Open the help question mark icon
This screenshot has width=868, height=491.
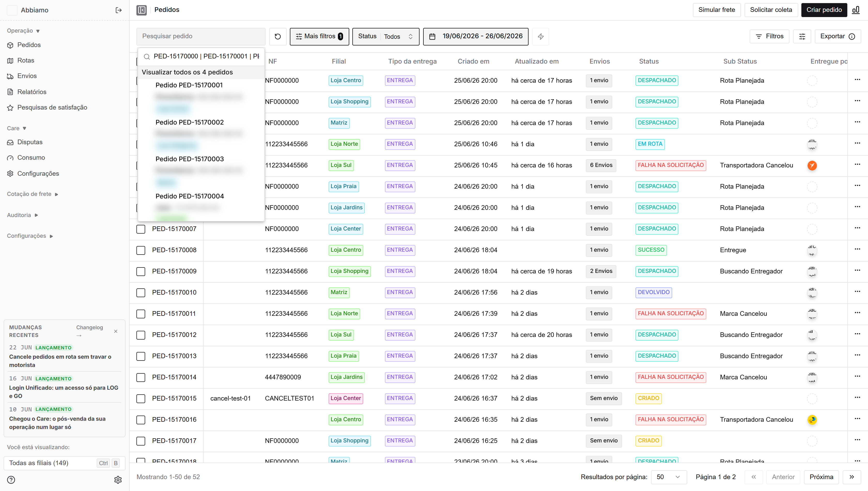(11, 480)
